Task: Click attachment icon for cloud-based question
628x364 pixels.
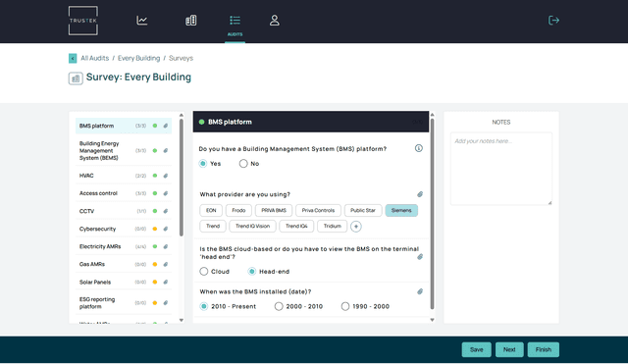Action: 420,257
